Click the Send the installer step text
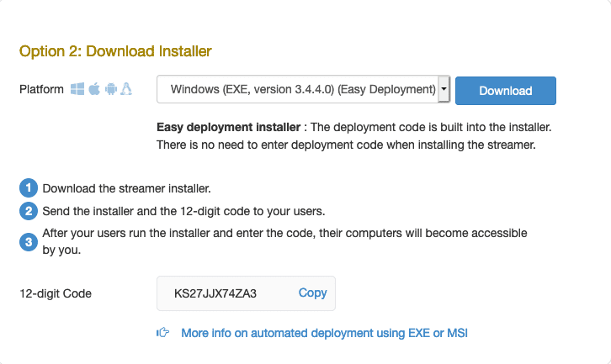 coord(183,211)
